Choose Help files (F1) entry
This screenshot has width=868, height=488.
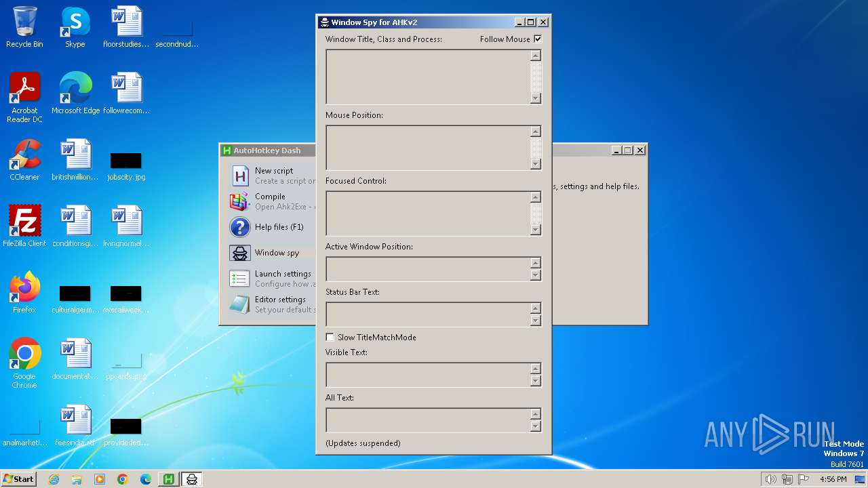point(279,227)
